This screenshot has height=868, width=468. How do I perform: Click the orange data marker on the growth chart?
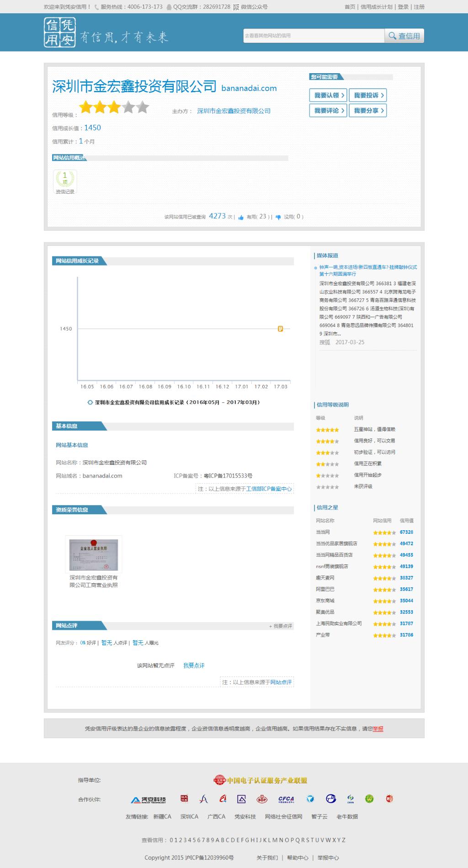coord(281,329)
